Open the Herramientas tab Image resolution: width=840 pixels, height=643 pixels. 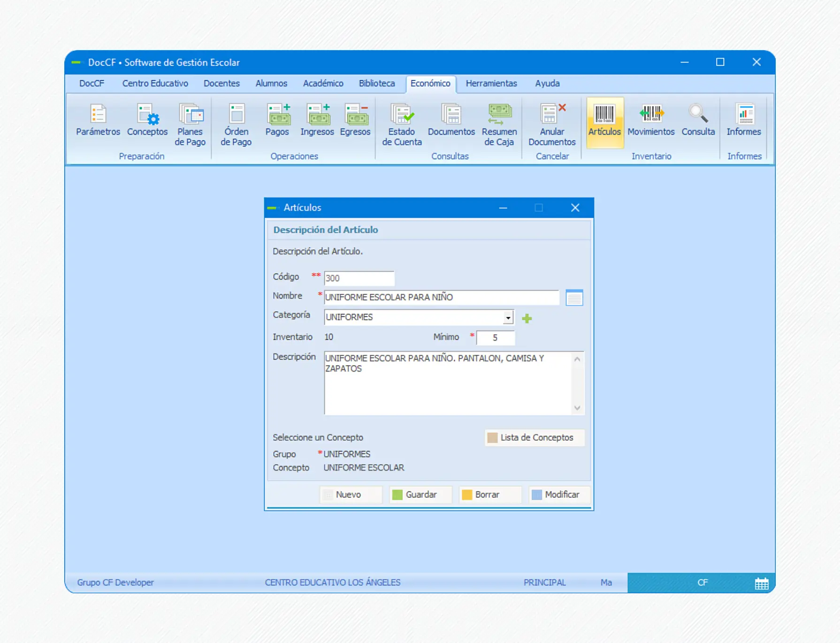click(x=491, y=84)
